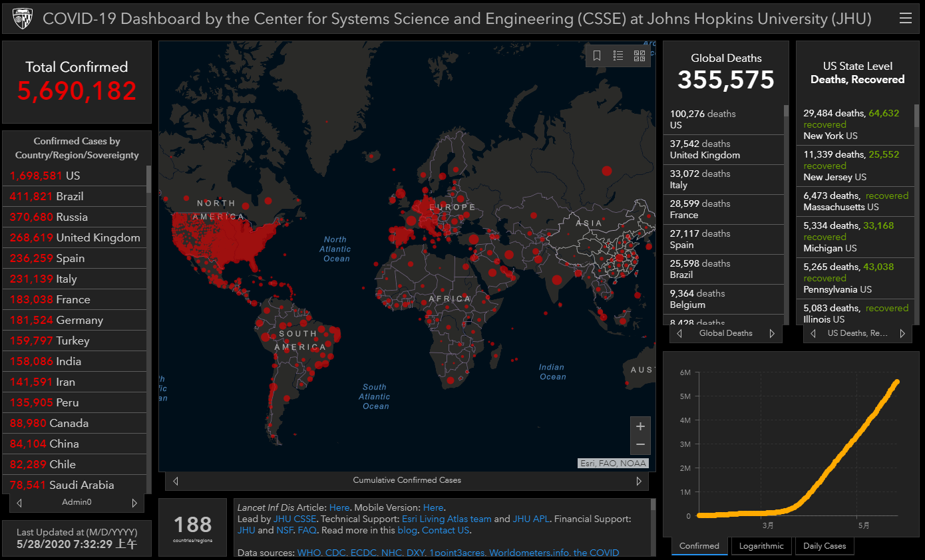
Task: Open the WHO data source link
Action: click(x=308, y=553)
